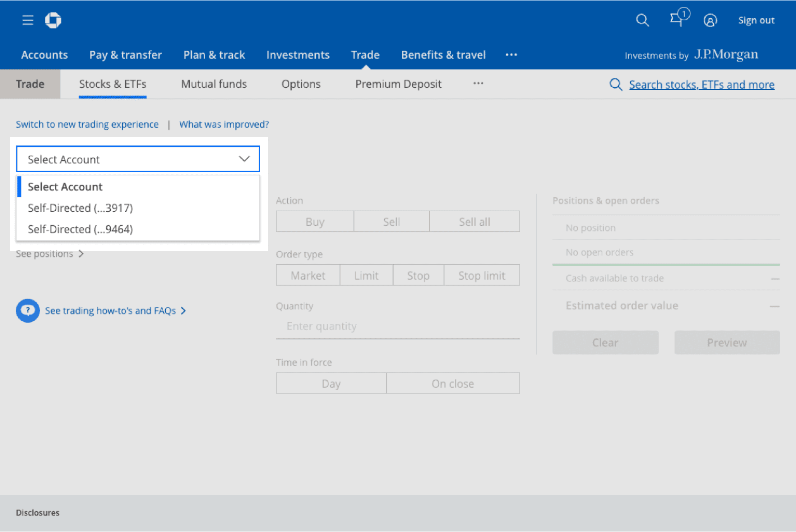The height and width of the screenshot is (532, 796).
Task: Click 'Positions & open orders' heading
Action: point(606,201)
